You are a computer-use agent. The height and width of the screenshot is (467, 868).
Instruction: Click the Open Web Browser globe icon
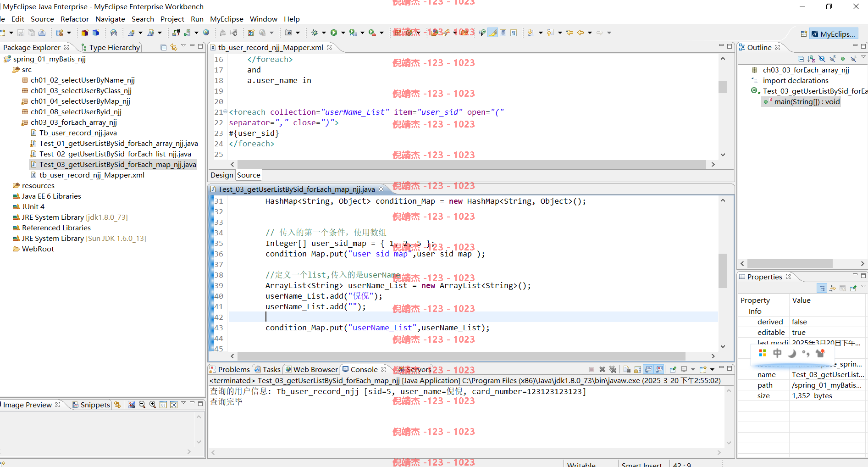206,33
